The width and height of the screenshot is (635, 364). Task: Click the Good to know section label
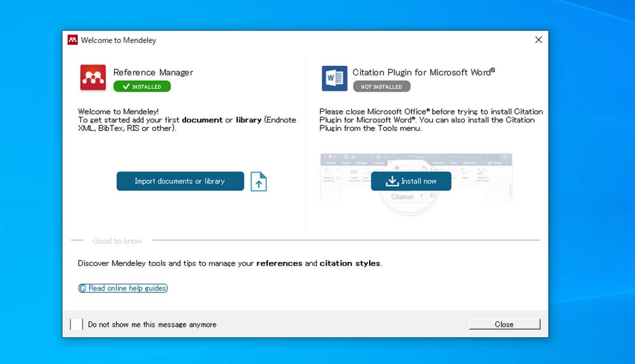click(x=117, y=241)
